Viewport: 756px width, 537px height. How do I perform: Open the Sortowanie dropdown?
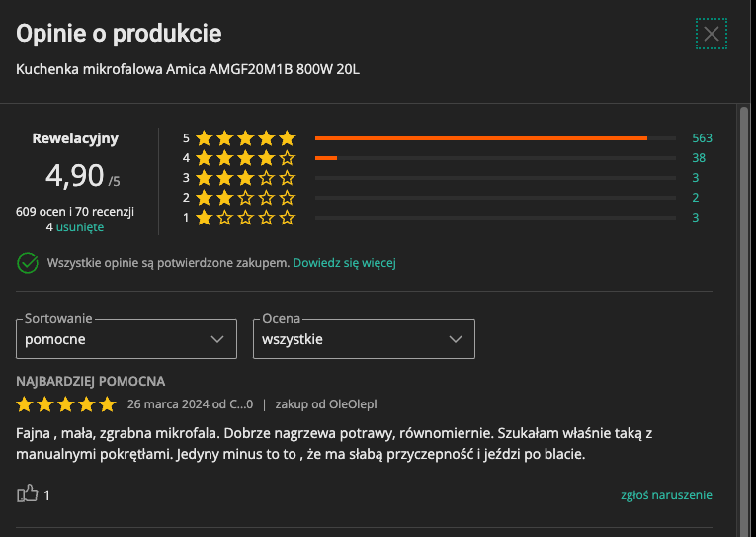[x=126, y=339]
